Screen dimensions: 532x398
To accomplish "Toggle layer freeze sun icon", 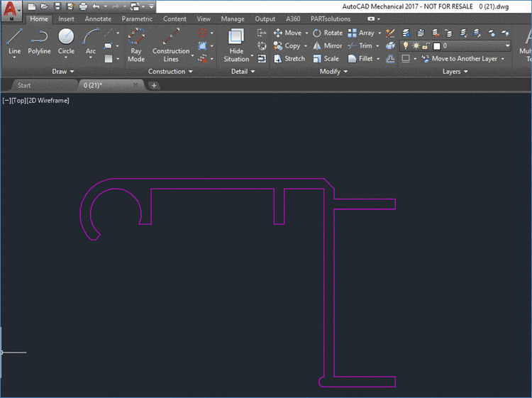I will tap(416, 45).
